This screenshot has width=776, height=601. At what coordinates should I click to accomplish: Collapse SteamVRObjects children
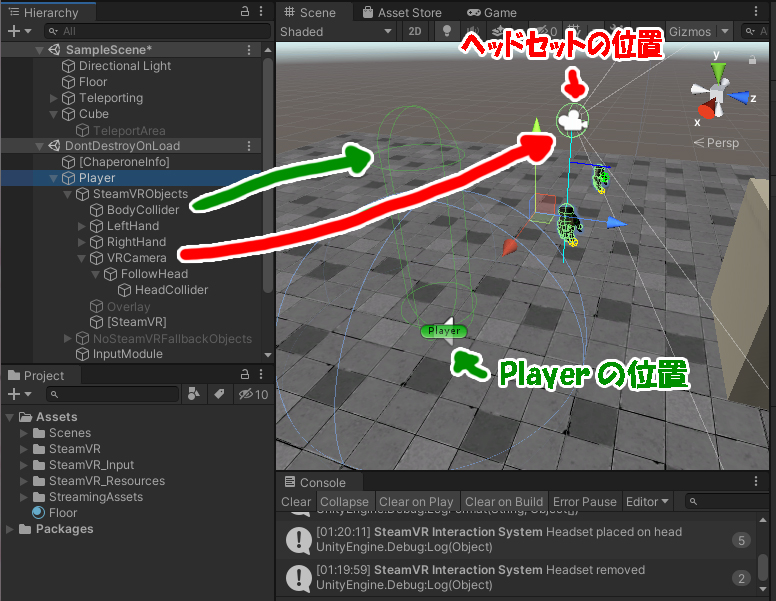(67, 194)
